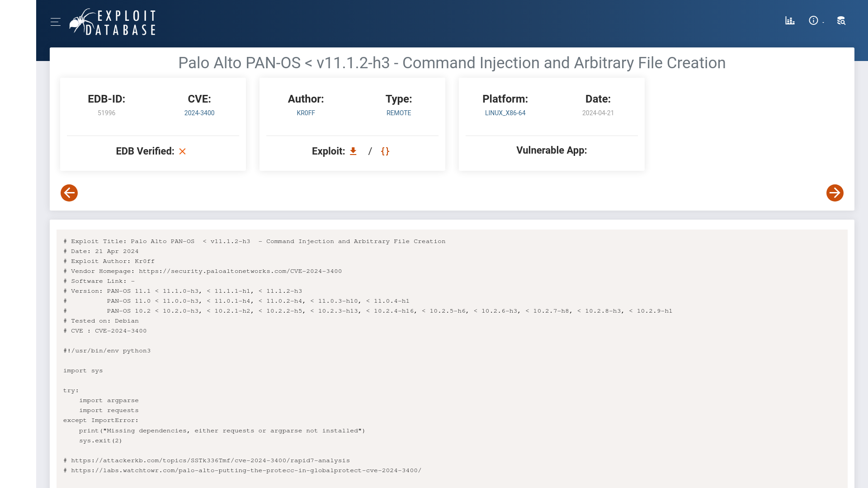Click the 'EDB-ID:' label
Screen dimensions: 868x488
click(x=106, y=99)
